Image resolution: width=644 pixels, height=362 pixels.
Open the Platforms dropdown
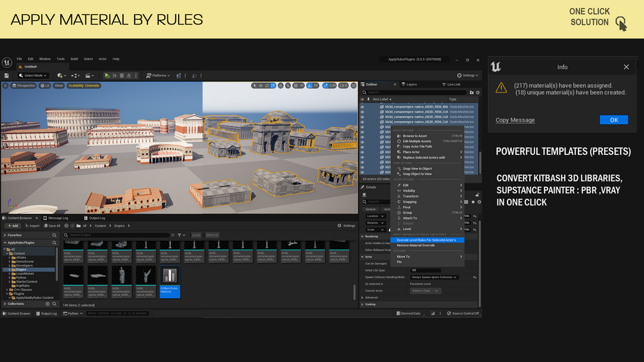[158, 76]
